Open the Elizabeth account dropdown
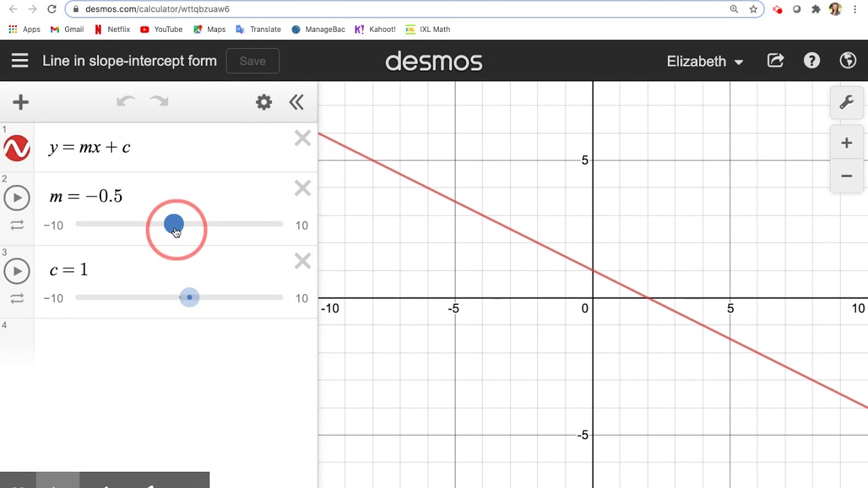Viewport: 868px width, 488px height. click(x=705, y=61)
